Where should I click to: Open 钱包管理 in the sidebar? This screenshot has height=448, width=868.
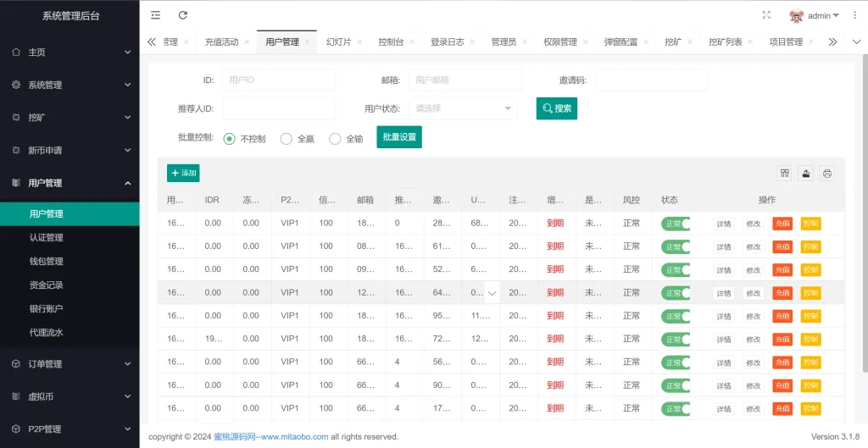click(47, 262)
